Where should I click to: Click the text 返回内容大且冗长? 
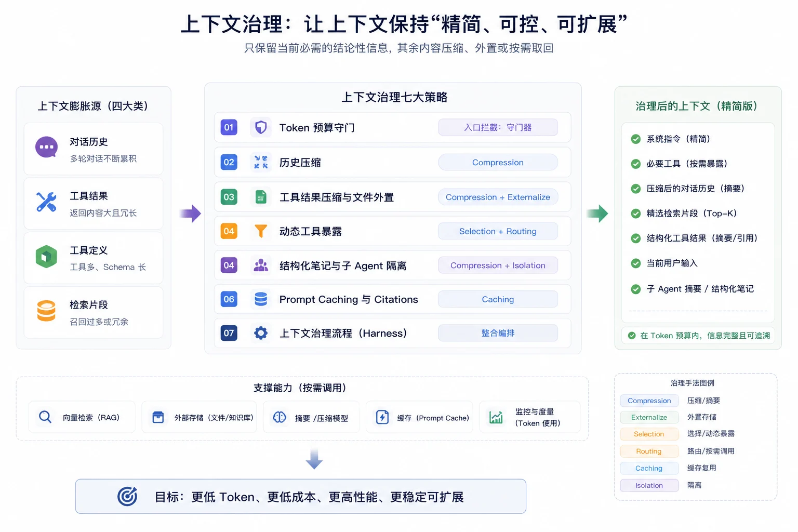click(103, 213)
